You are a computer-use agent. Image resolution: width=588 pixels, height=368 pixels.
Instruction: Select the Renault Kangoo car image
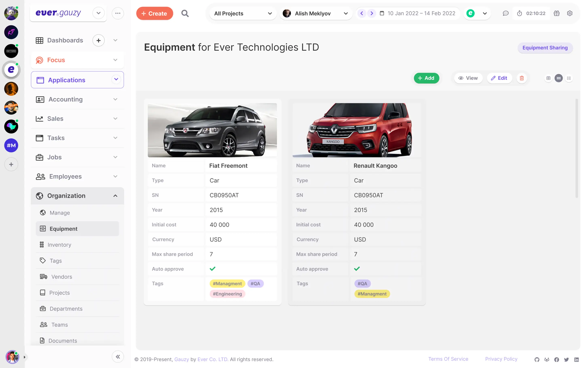tap(356, 130)
